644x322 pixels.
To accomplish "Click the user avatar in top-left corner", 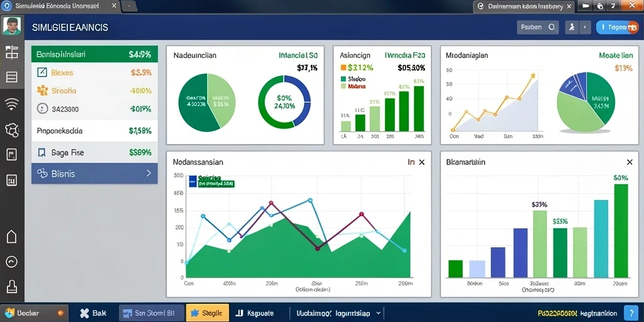I will (x=12, y=26).
